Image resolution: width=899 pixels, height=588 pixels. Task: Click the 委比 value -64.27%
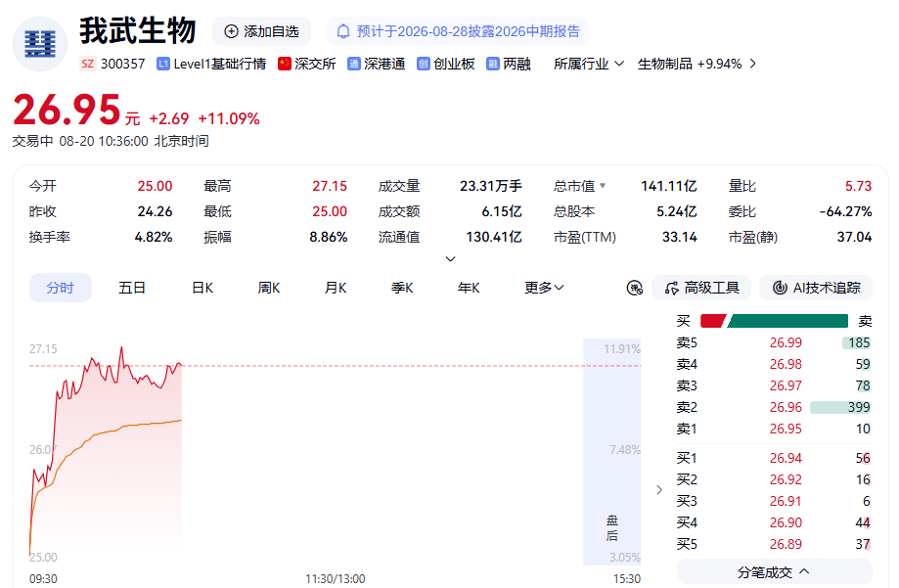click(845, 211)
